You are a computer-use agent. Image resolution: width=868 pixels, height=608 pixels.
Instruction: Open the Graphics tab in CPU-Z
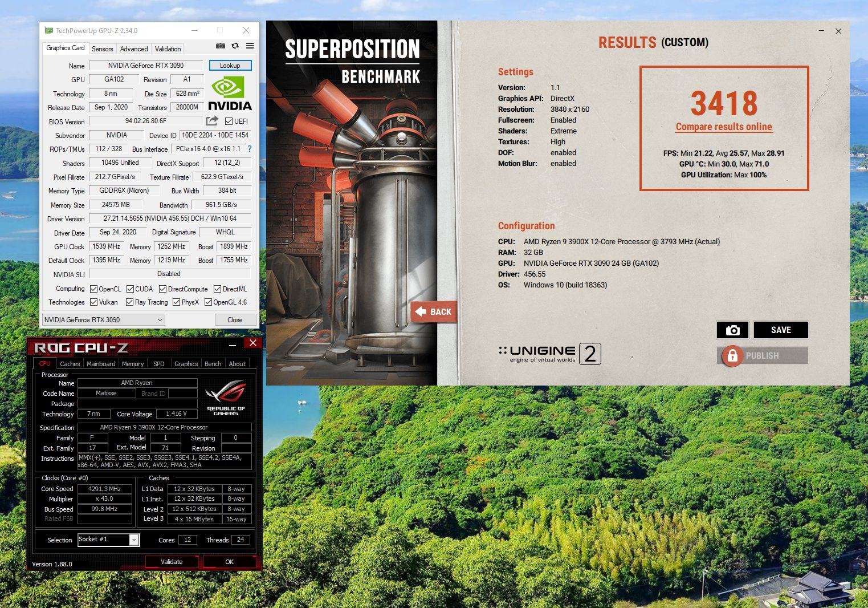tap(186, 363)
